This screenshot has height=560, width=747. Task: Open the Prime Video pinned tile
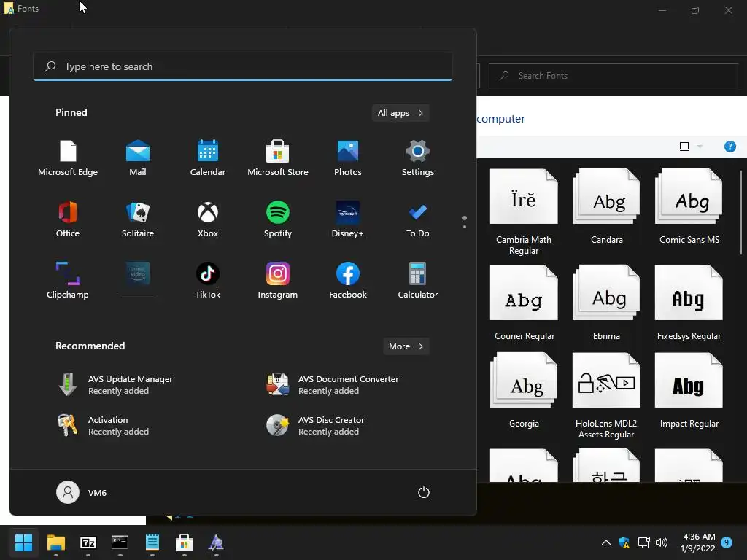pyautogui.click(x=138, y=280)
